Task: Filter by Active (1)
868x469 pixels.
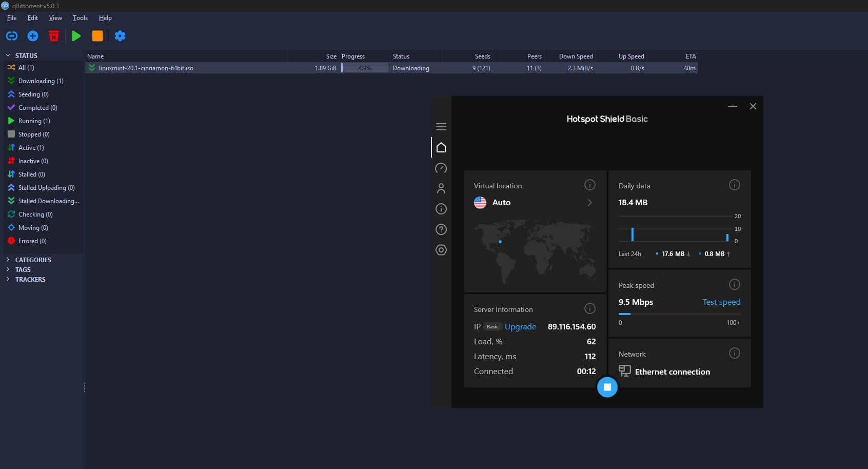Action: (43, 148)
